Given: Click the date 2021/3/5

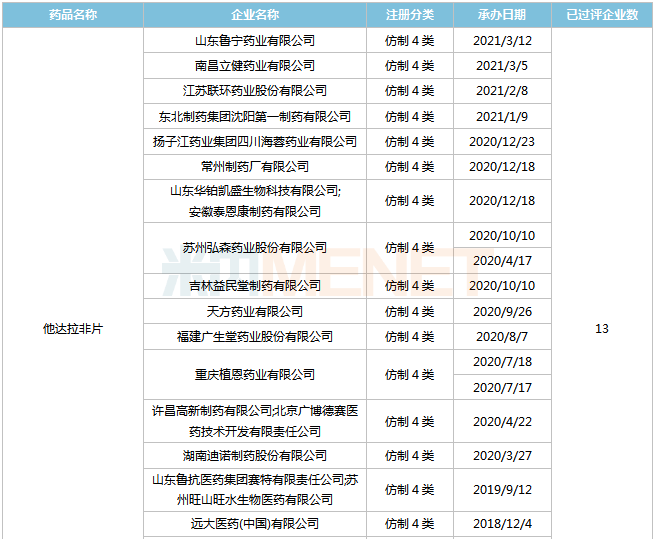Looking at the screenshot, I should [x=502, y=66].
